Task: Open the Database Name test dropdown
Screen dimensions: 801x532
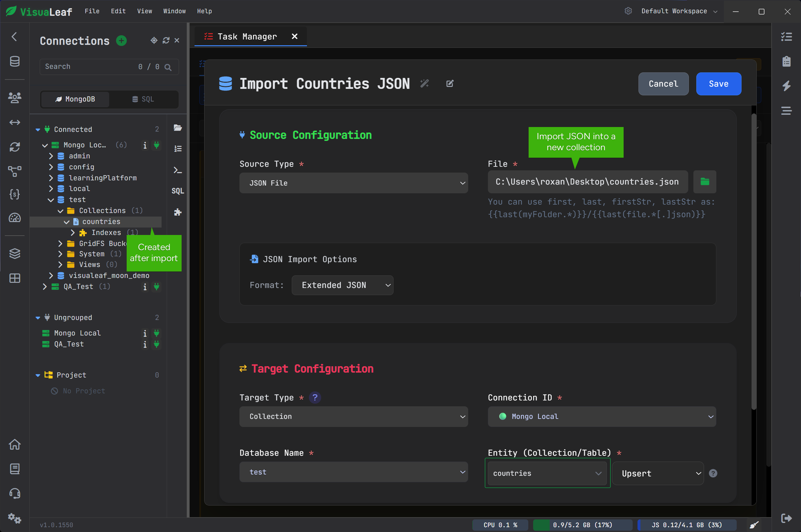Action: coord(354,472)
